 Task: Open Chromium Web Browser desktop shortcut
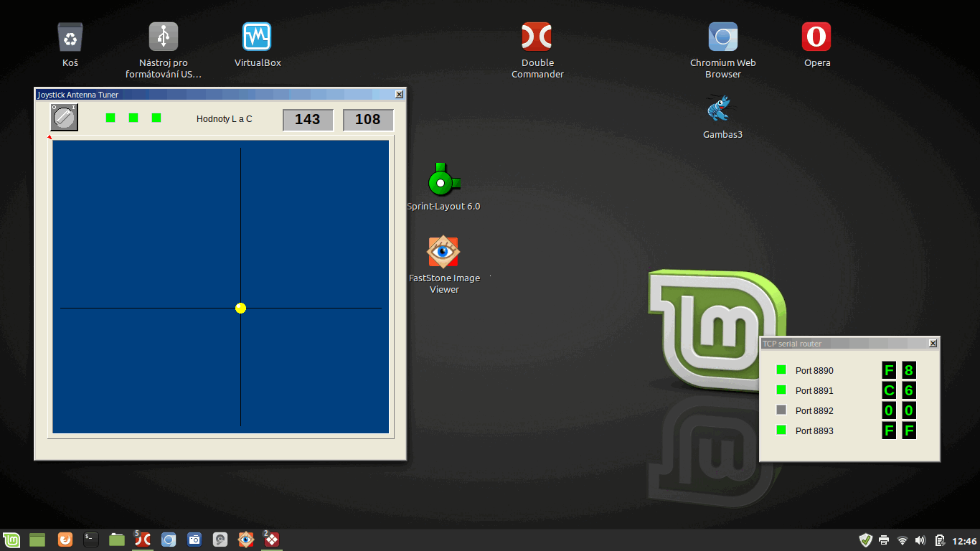point(722,37)
